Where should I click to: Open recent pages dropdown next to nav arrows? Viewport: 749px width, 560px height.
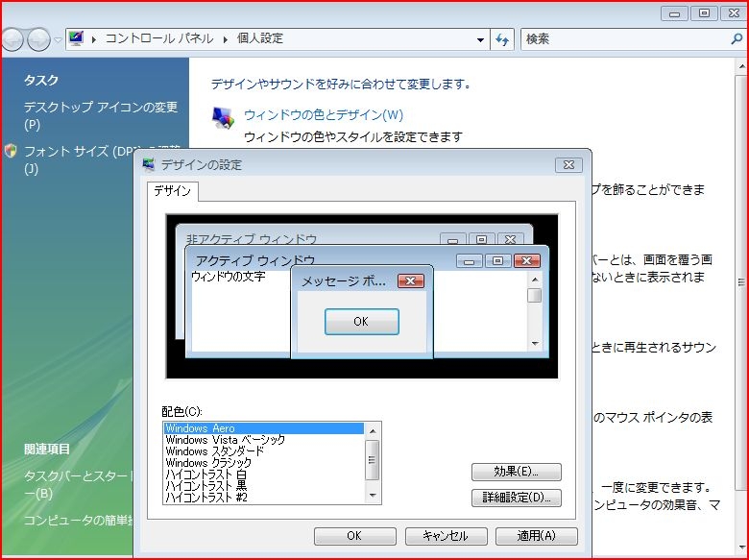click(x=58, y=40)
